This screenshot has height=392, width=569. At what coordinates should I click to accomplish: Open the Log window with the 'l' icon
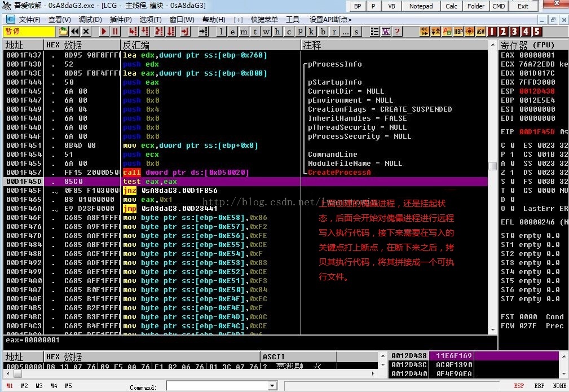(222, 32)
